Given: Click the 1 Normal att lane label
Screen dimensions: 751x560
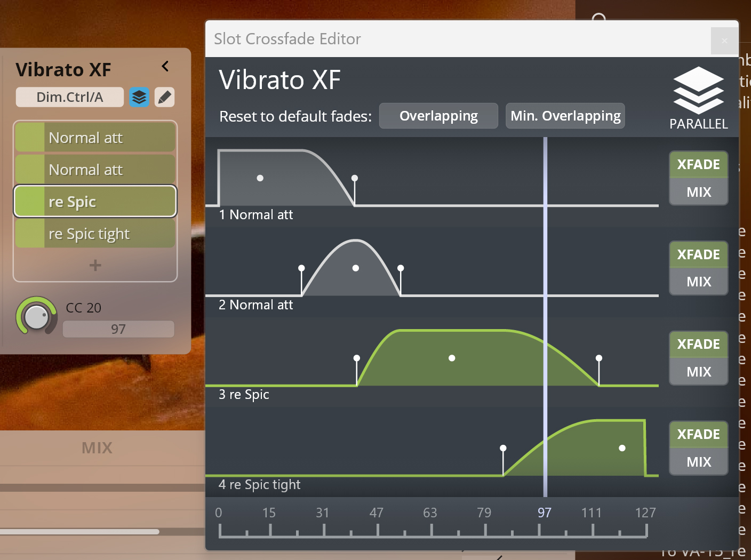Looking at the screenshot, I should (x=255, y=214).
